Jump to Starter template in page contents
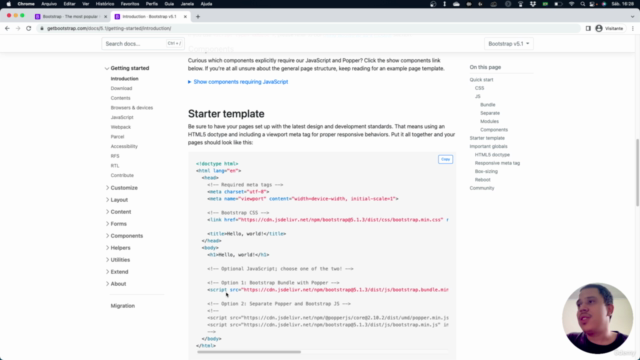This screenshot has width=640, height=360. pos(487,138)
